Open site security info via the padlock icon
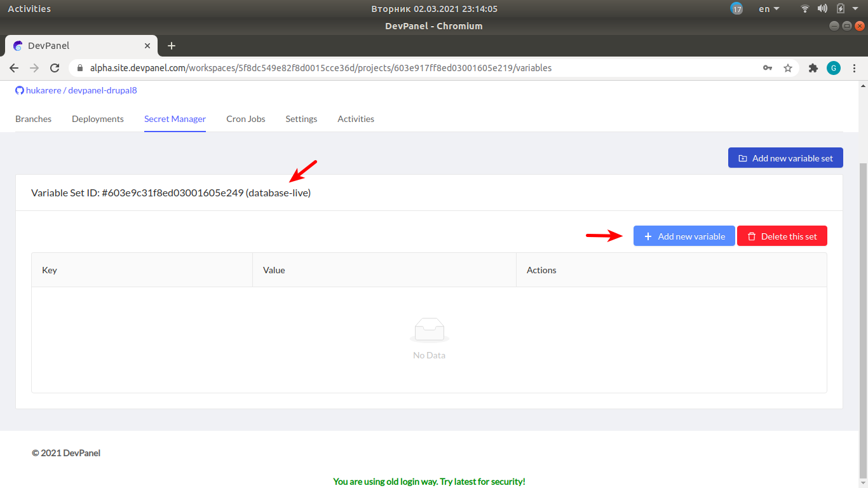The image size is (868, 488). (x=79, y=67)
